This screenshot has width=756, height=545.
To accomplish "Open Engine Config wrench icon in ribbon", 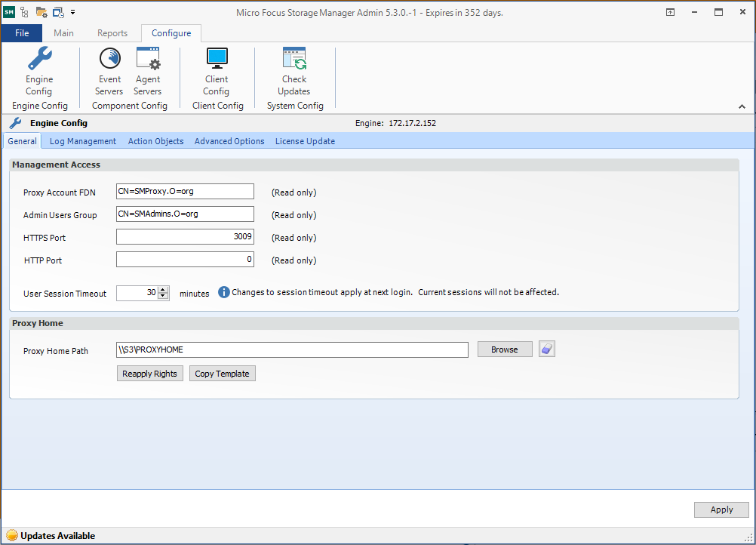I will pos(39,59).
